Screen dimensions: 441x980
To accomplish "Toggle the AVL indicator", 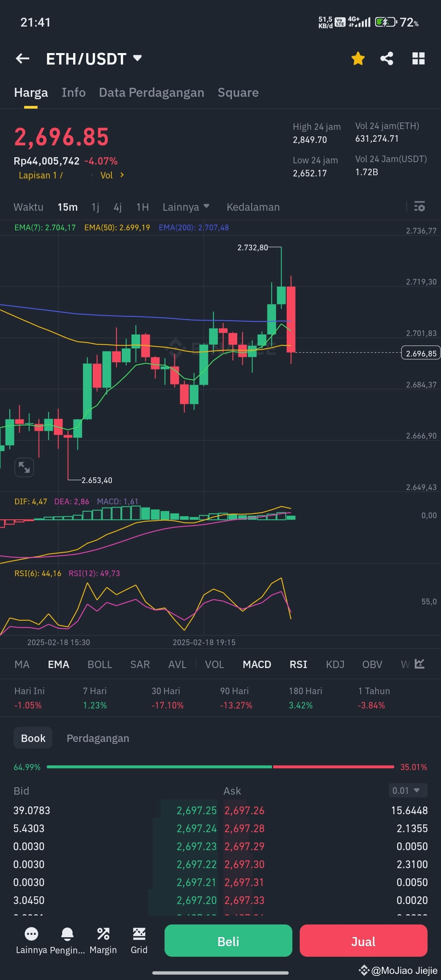I will (x=177, y=664).
